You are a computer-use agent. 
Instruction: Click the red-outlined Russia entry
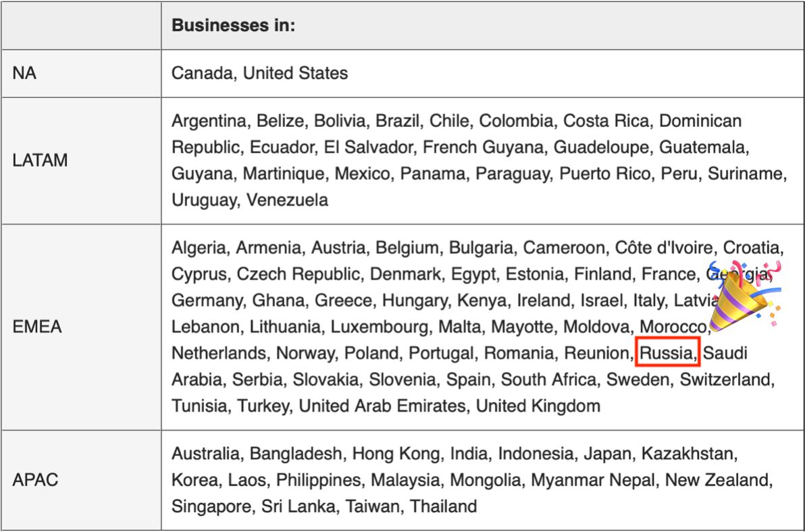[667, 353]
